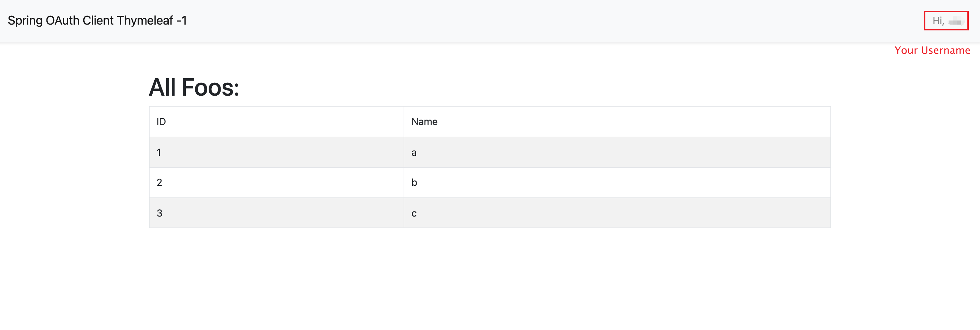Click the Name value 'c' in the table
Image resolution: width=980 pixels, height=330 pixels.
[414, 213]
